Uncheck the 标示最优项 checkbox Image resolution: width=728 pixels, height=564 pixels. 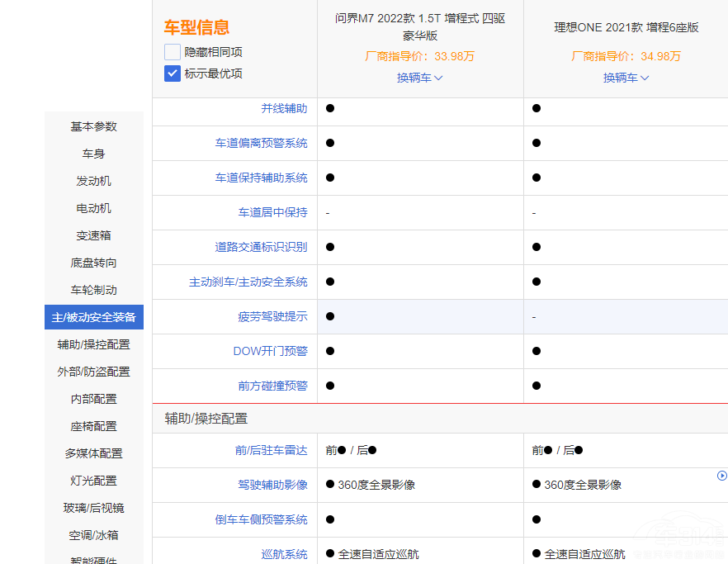(x=172, y=73)
